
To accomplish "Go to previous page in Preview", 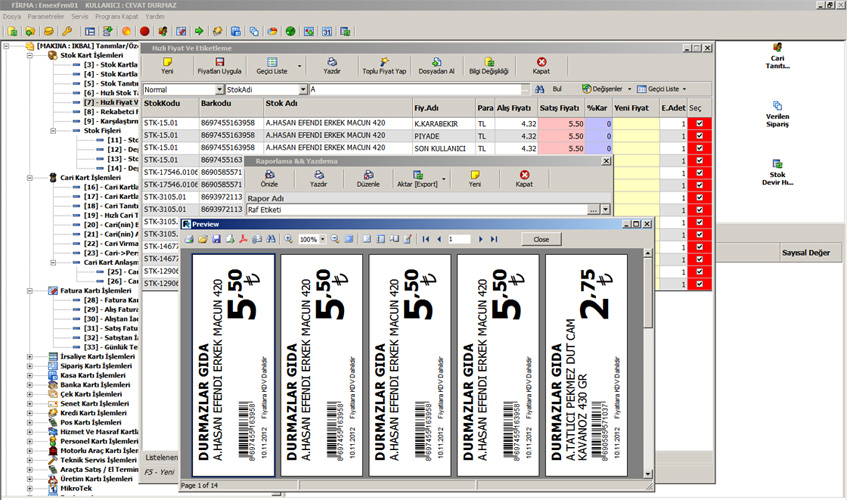I will [439, 239].
